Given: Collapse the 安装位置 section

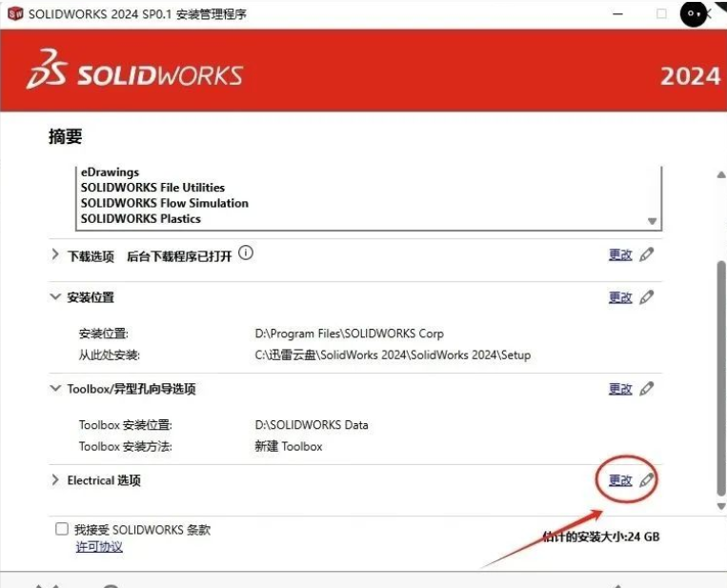Looking at the screenshot, I should click(x=55, y=296).
